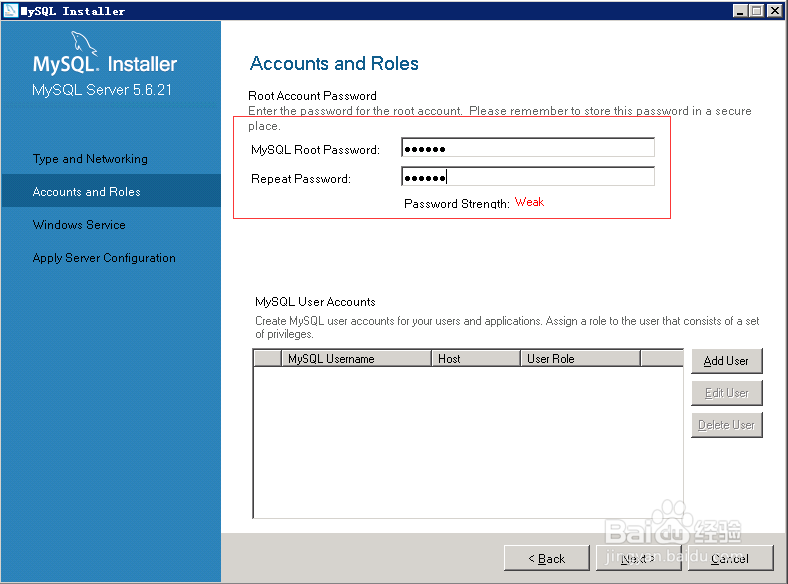Screen dimensions: 788x584
Task: Proceed with the Next button
Action: pyautogui.click(x=638, y=558)
